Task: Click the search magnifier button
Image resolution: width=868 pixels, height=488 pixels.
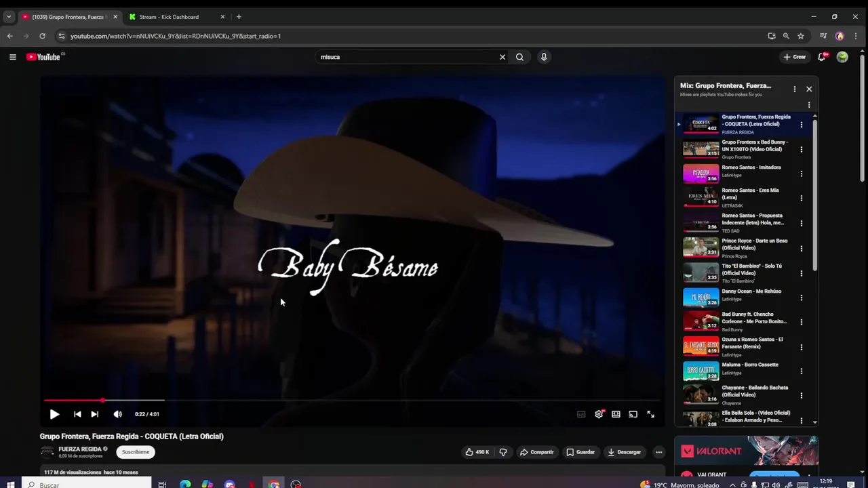Action: pyautogui.click(x=519, y=57)
